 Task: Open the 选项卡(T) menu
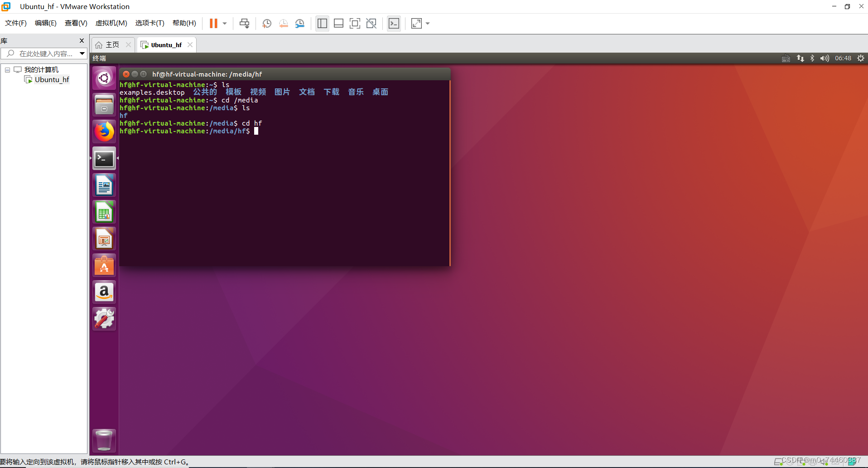(x=149, y=23)
